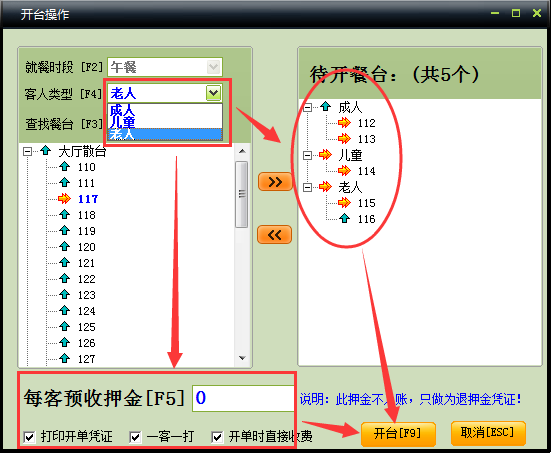Click the table list vertical scrollbar thumb
The height and width of the screenshot is (454, 551).
pos(241,194)
